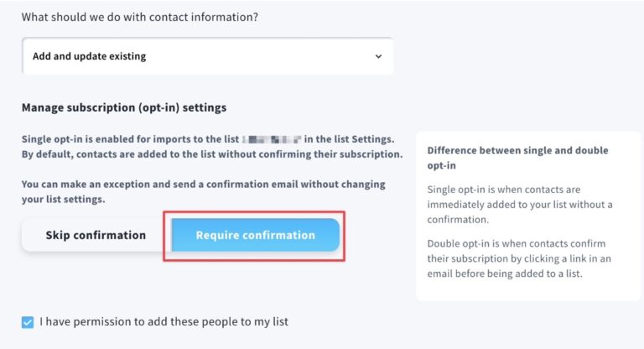The width and height of the screenshot is (644, 349).
Task: Click 'your list settings.' text line
Action: click(x=63, y=200)
